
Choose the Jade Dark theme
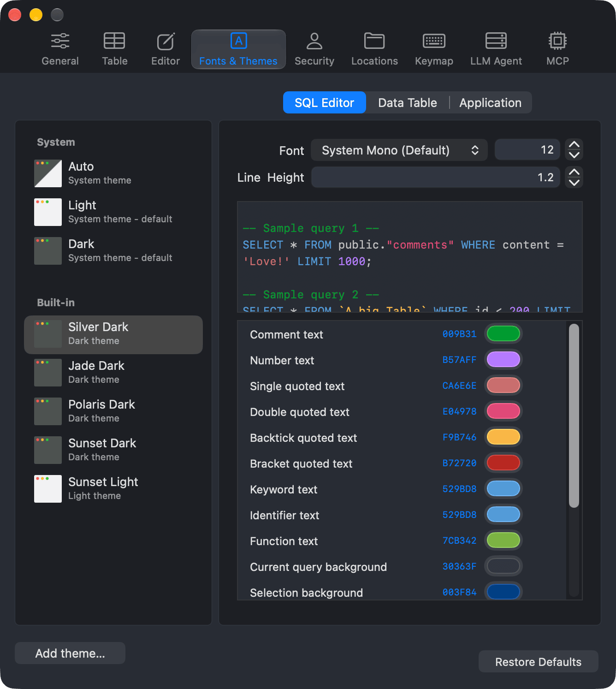113,374
